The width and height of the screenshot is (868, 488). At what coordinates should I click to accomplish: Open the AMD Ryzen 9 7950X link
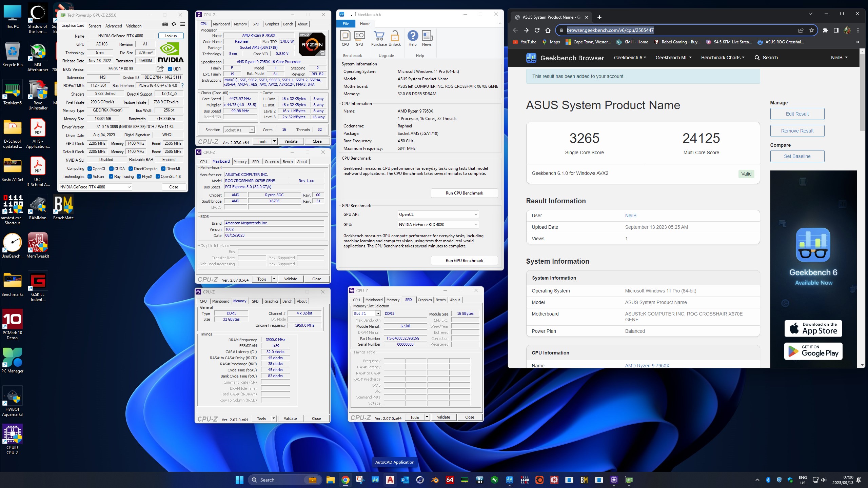point(647,365)
